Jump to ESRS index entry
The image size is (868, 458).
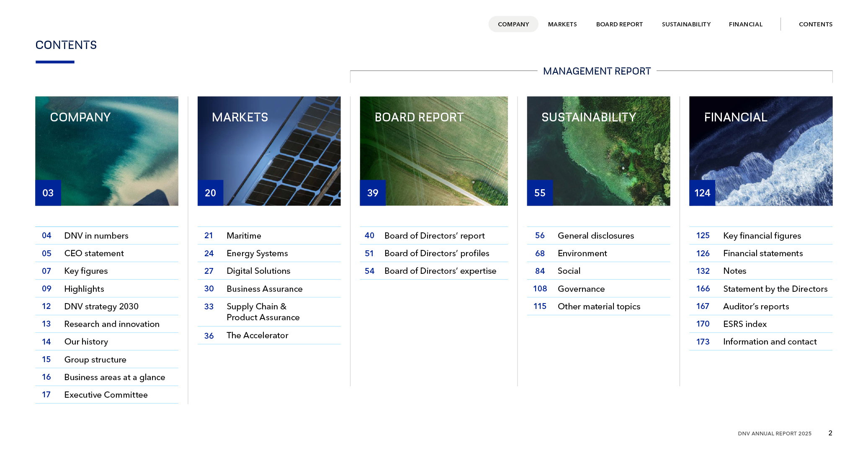pyautogui.click(x=744, y=324)
